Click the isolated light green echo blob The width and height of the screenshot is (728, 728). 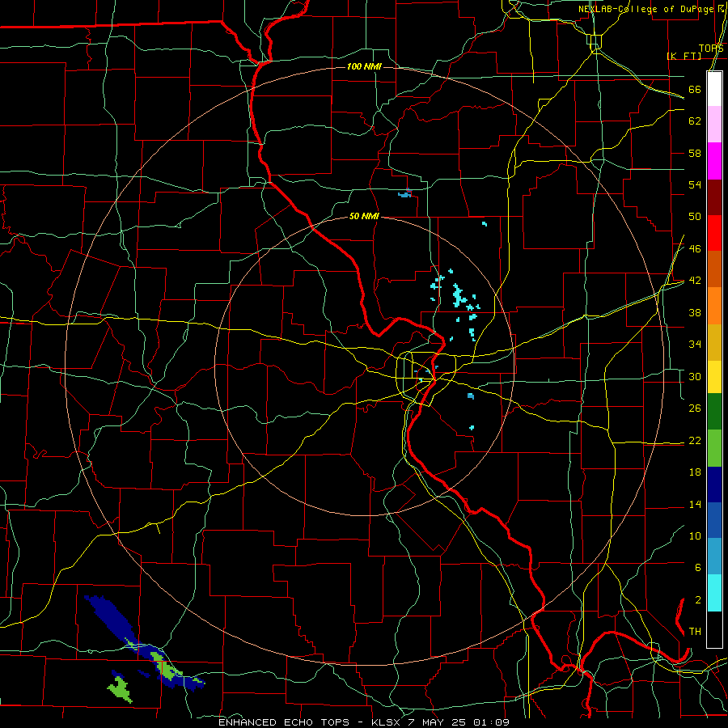point(121,689)
